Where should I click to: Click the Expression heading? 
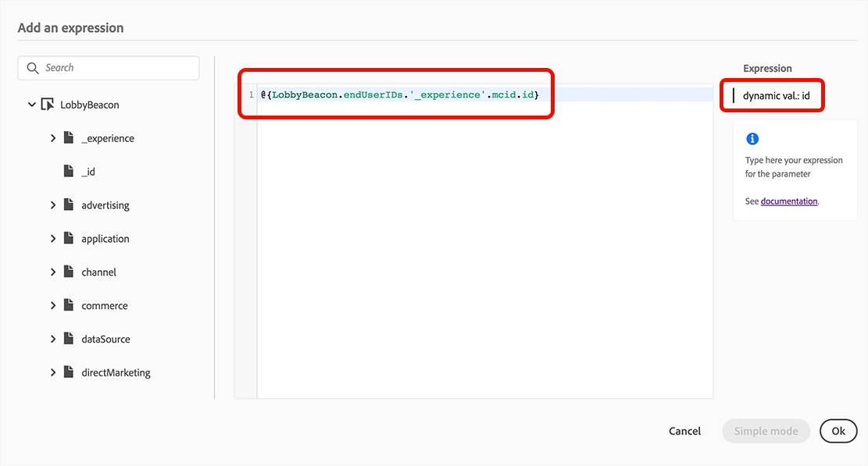(x=767, y=69)
